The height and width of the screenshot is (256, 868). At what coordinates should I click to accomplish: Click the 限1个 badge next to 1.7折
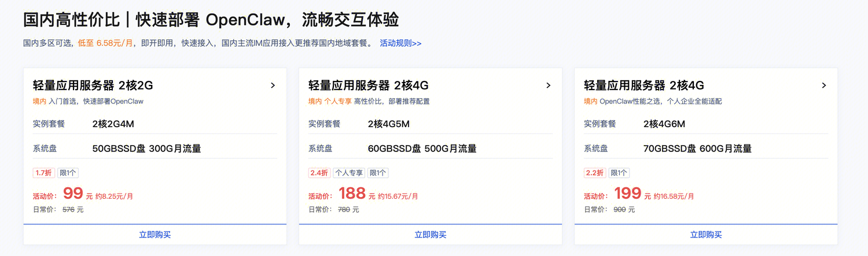(x=68, y=173)
